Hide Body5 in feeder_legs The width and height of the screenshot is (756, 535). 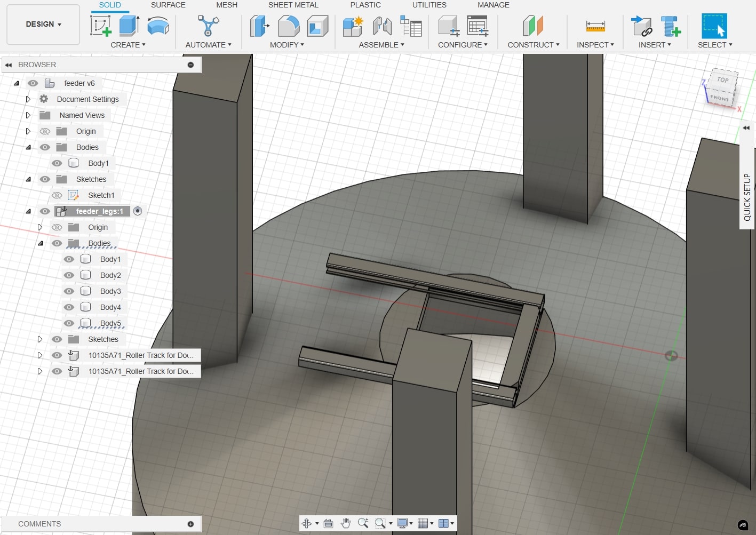[69, 323]
